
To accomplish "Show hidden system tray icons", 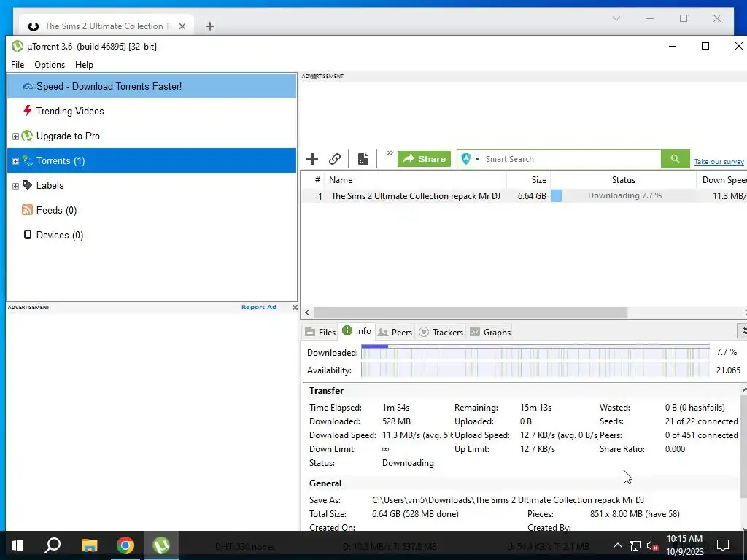I will pyautogui.click(x=617, y=545).
